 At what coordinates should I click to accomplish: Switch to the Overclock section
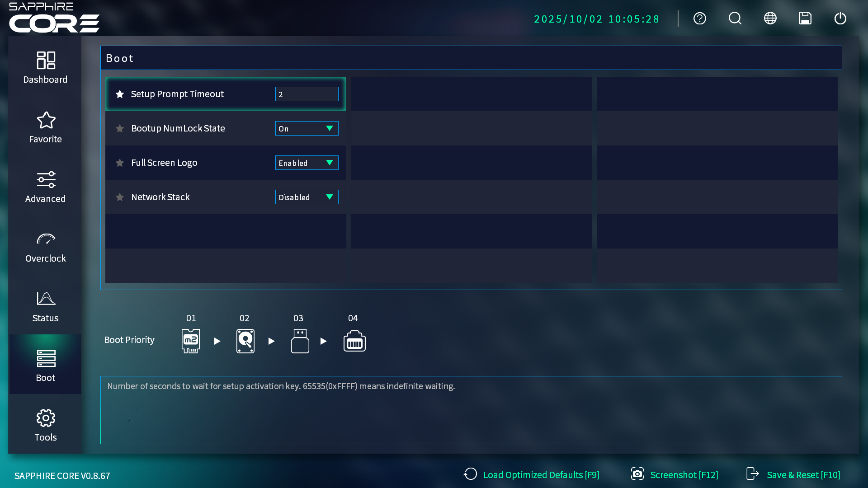(x=45, y=247)
